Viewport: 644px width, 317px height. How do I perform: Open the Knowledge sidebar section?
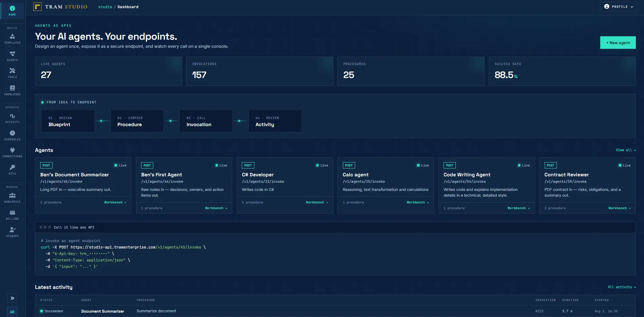click(12, 91)
